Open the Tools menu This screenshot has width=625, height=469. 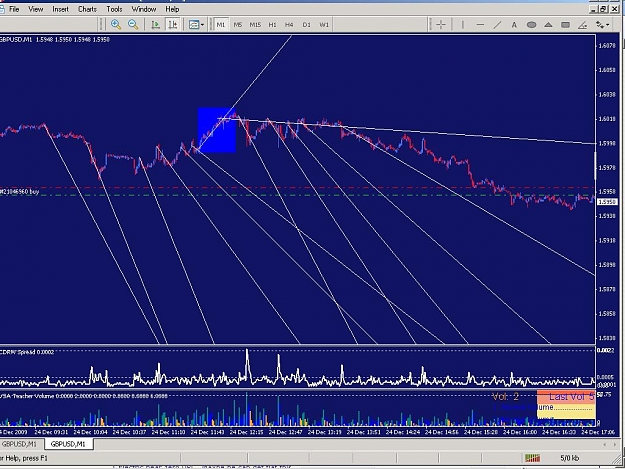114,9
